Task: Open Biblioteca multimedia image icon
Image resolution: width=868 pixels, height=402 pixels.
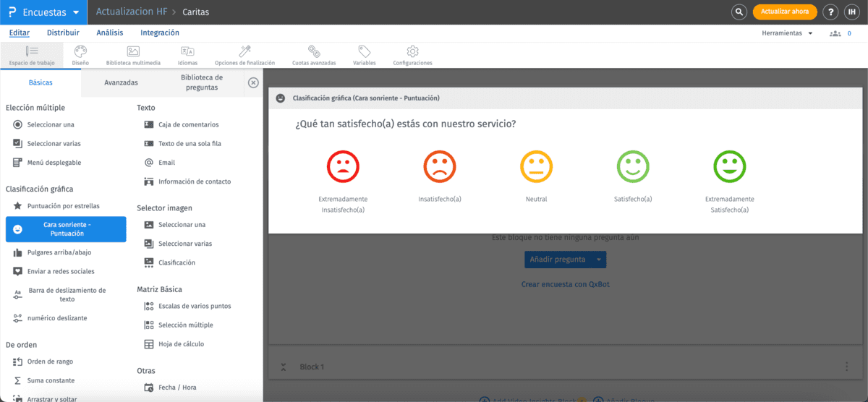Action: coord(133,55)
